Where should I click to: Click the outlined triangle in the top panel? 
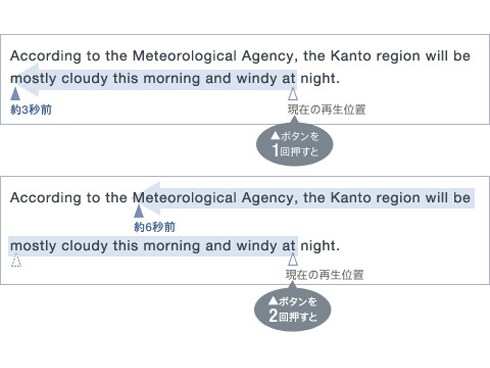[293, 94]
